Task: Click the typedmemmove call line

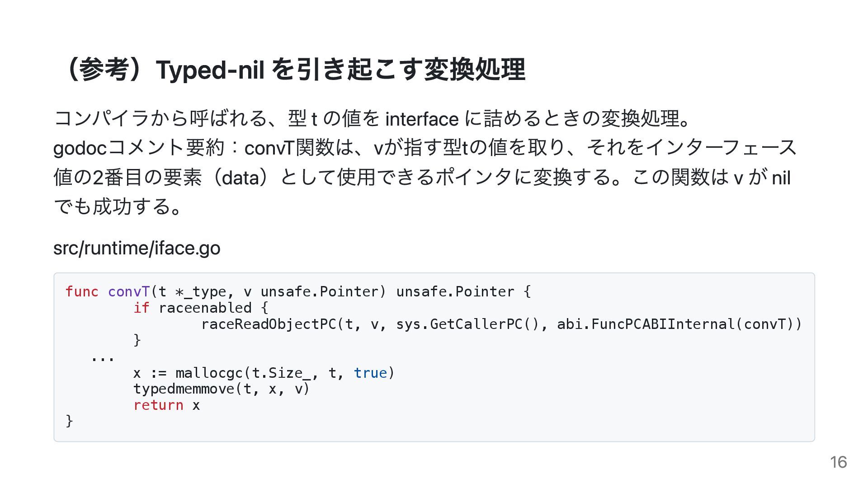Action: click(x=222, y=389)
